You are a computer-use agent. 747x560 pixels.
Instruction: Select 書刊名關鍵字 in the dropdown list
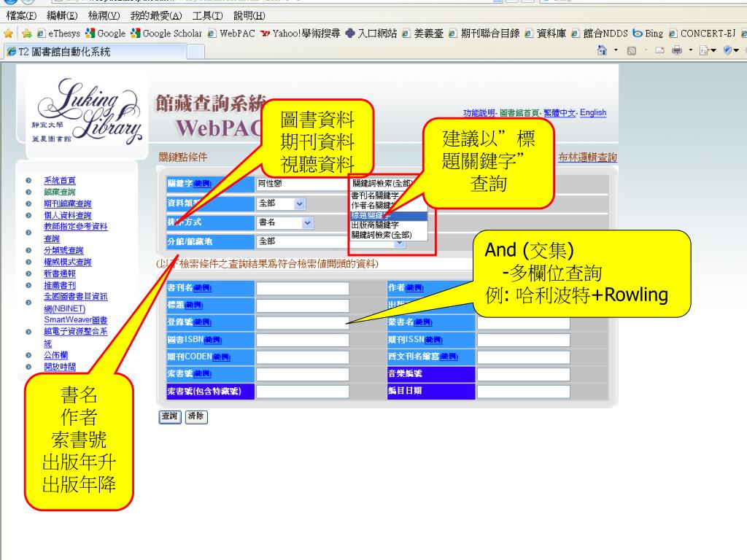[375, 195]
